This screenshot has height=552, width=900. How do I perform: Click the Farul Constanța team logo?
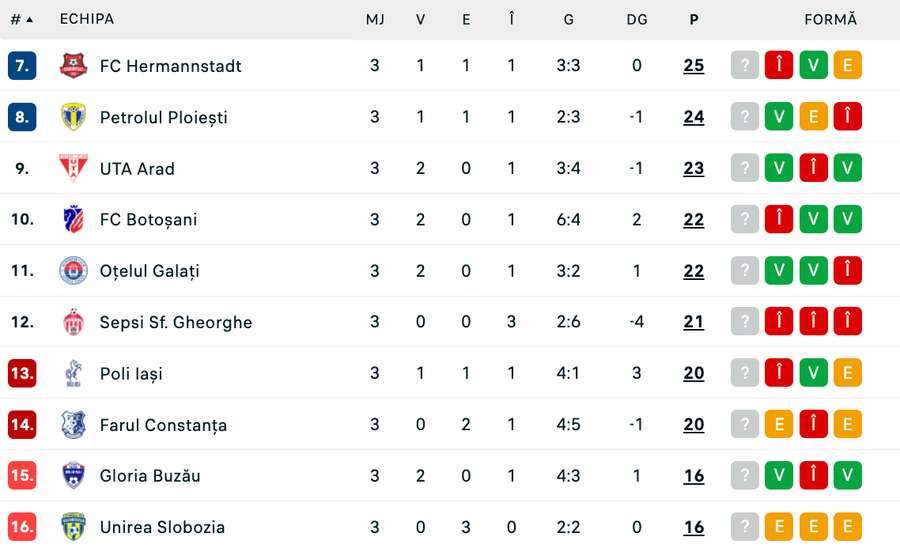(x=73, y=425)
